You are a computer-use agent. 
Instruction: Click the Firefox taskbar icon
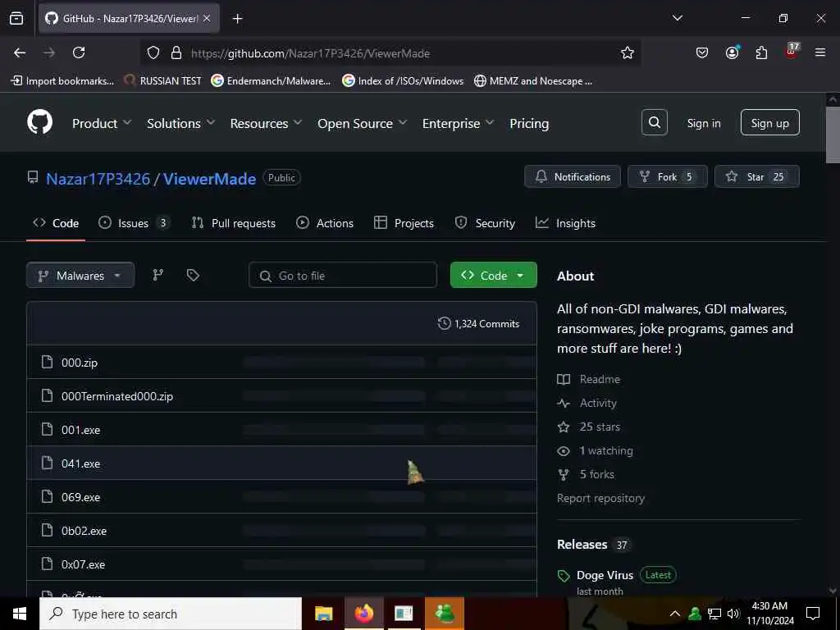pos(363,614)
